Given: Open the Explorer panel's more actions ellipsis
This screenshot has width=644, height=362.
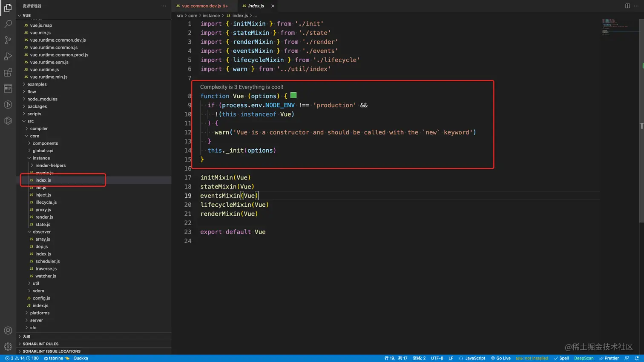Looking at the screenshot, I should point(164,6).
